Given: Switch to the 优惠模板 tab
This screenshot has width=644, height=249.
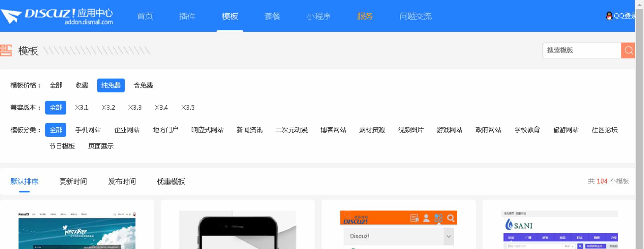Looking at the screenshot, I should pyautogui.click(x=171, y=182).
